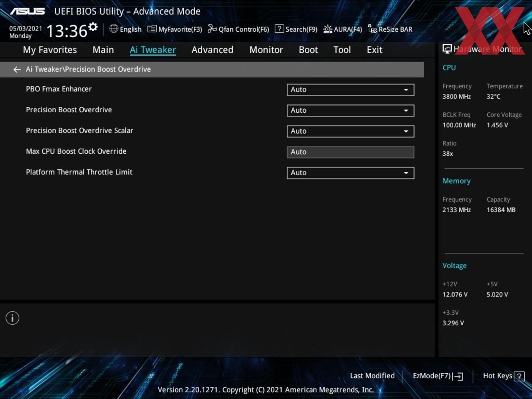Image resolution: width=532 pixels, height=399 pixels.
Task: Click CPU frequency 3800 MHz value
Action: 457,96
